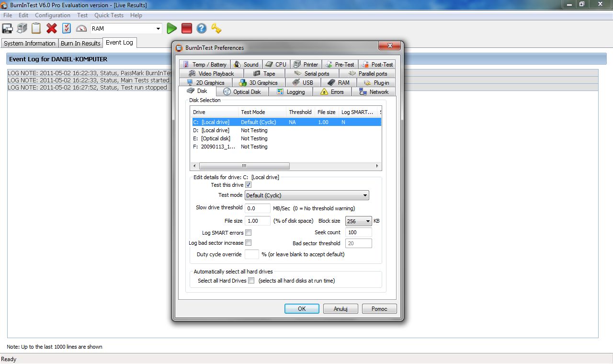
Task: Open the Quick Tests menu
Action: [109, 15]
